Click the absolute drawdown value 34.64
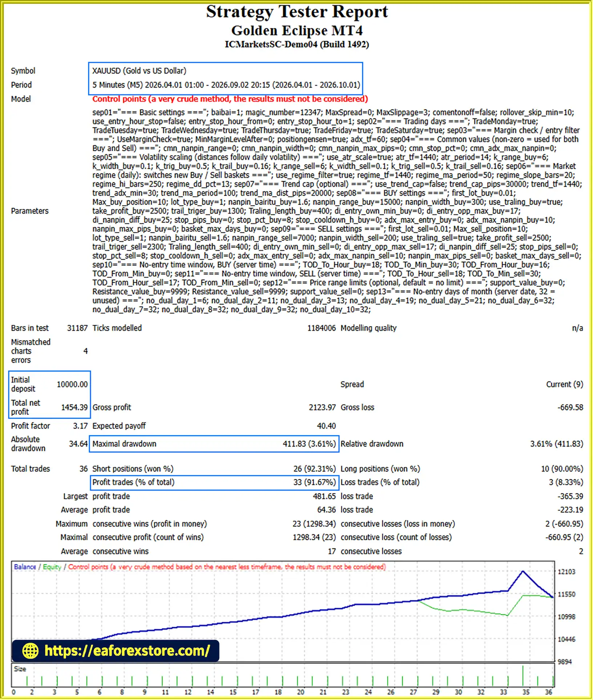Screen dimensions: 593x700 tap(78, 444)
